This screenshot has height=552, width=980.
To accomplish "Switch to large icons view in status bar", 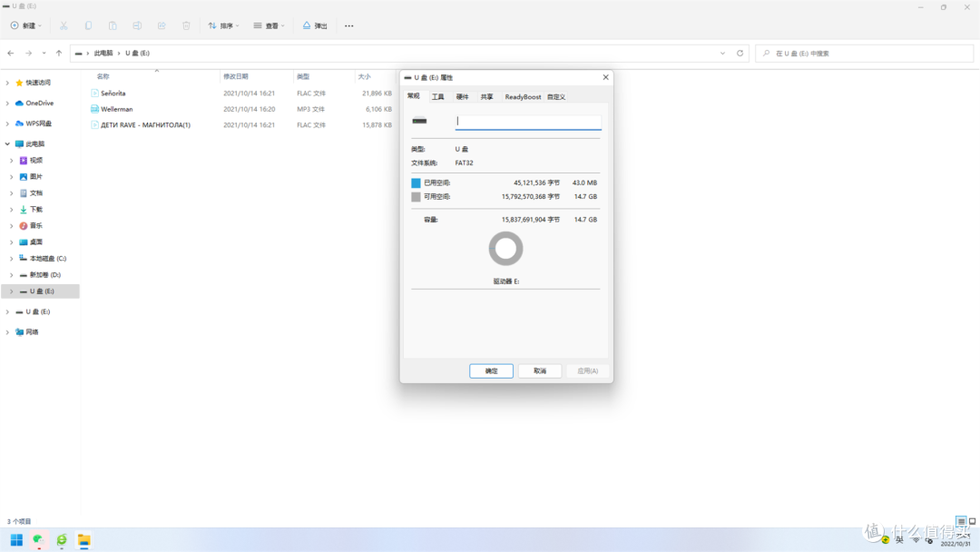I will [973, 521].
